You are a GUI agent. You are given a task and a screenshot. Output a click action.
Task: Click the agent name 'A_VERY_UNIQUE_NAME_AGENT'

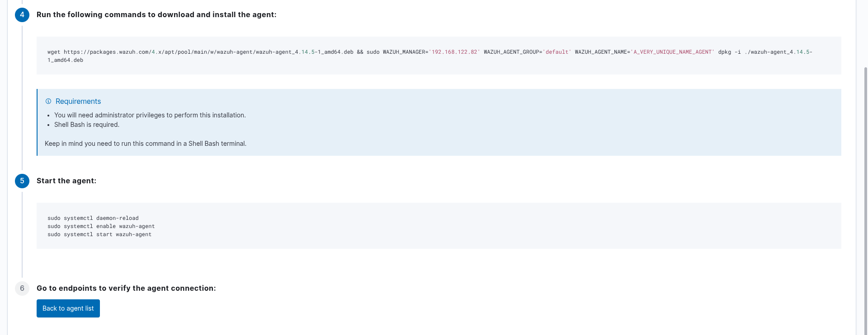[x=672, y=52]
